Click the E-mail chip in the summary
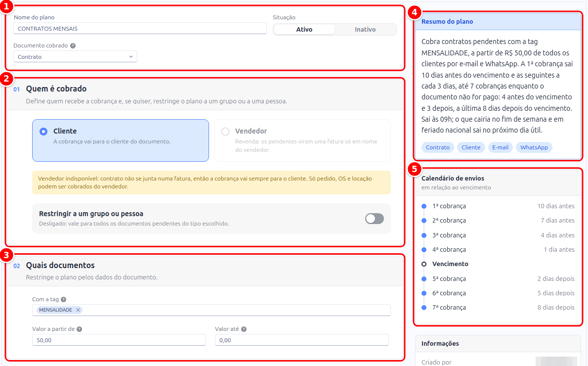Viewport: 588px width, 366px height. (x=500, y=147)
